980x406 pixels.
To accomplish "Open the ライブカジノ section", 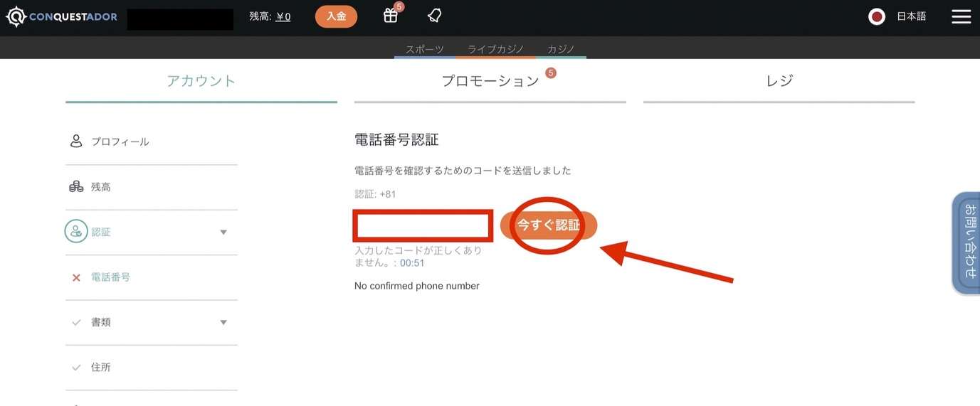I will click(x=496, y=49).
